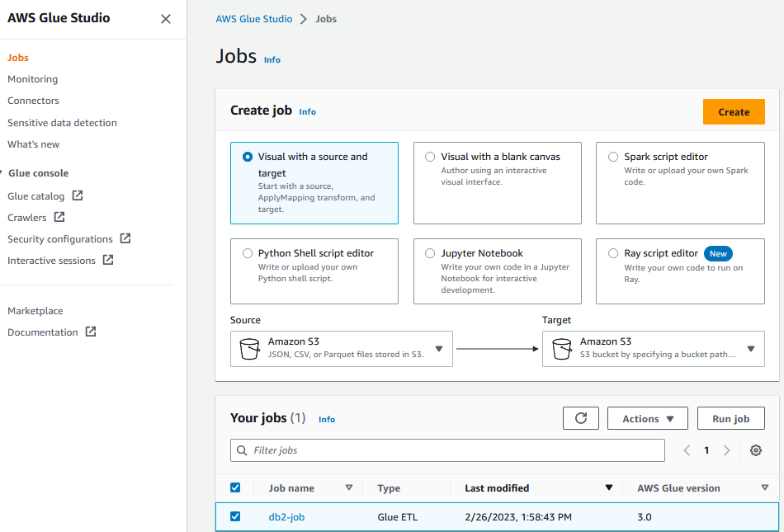Click Info link next to Jobs heading

coord(272,60)
